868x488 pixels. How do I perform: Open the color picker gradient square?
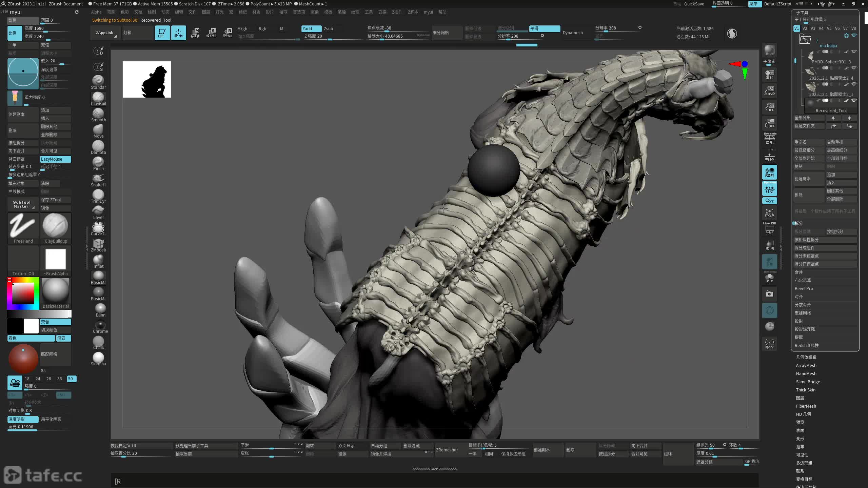tap(23, 293)
